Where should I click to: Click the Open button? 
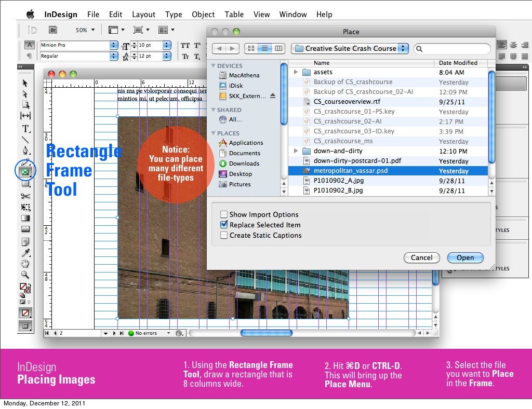(465, 257)
